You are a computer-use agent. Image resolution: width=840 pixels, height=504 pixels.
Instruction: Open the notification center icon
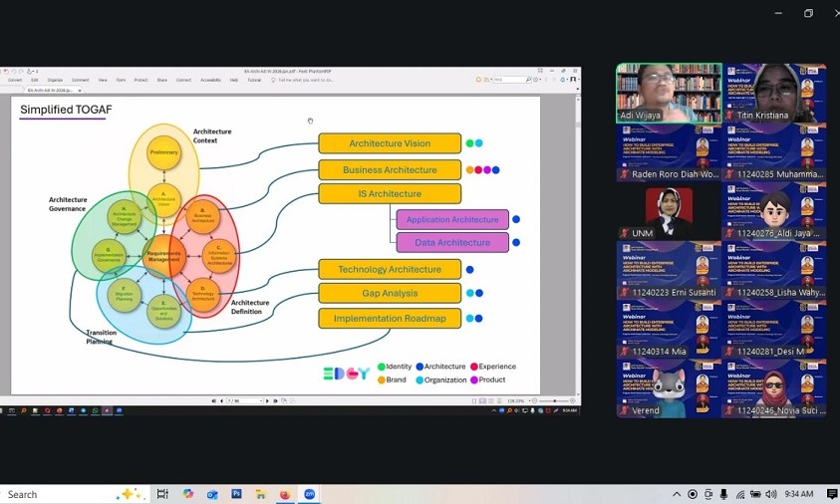tap(831, 494)
